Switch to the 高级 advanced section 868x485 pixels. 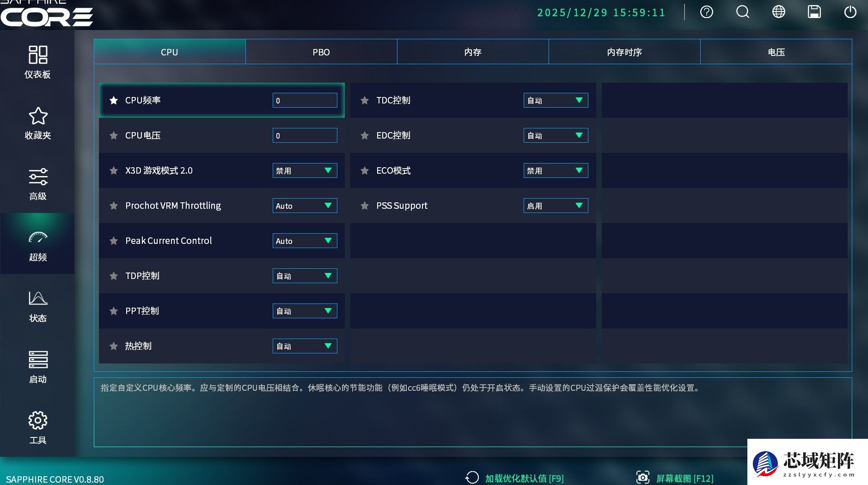pyautogui.click(x=38, y=183)
